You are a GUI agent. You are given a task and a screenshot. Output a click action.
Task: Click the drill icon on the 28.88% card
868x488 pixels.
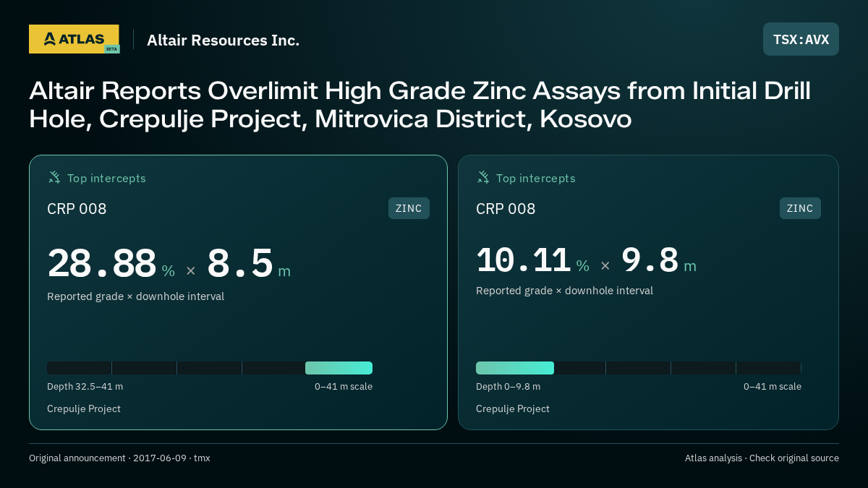[54, 177]
